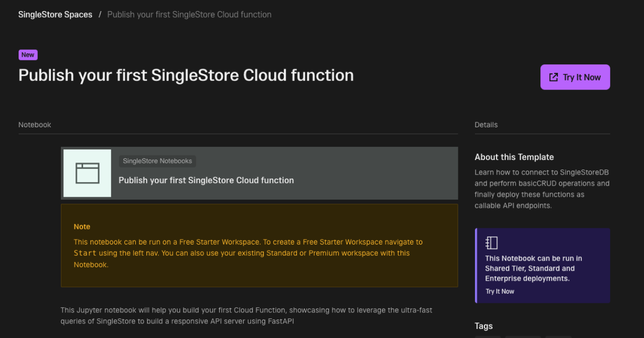
Task: Select the SingleStore Notebooks badge icon area
Action: pyautogui.click(x=157, y=161)
